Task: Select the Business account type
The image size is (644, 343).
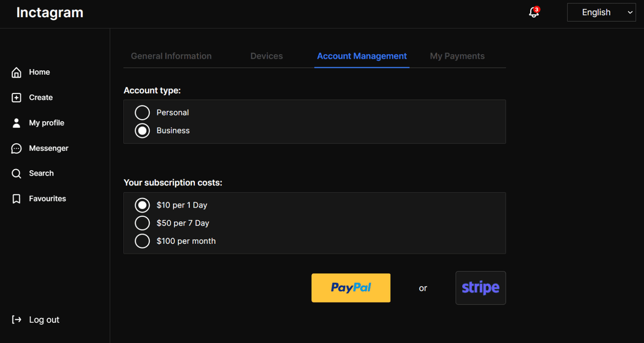Action: (142, 130)
